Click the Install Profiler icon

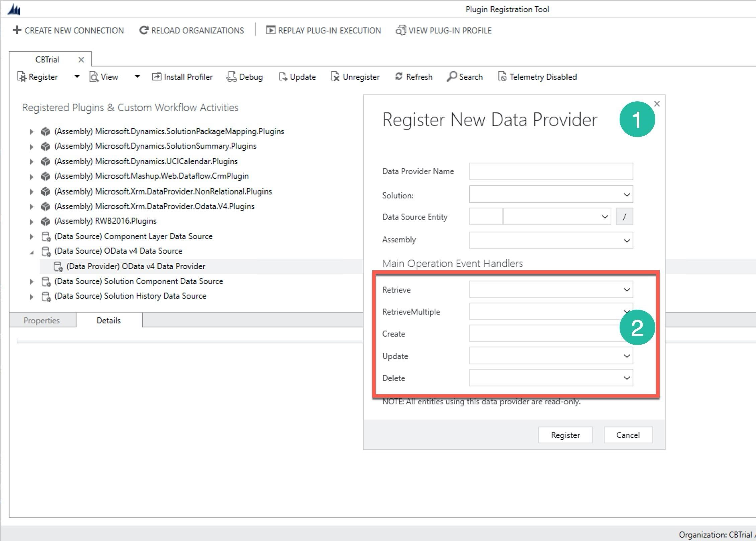pyautogui.click(x=157, y=77)
